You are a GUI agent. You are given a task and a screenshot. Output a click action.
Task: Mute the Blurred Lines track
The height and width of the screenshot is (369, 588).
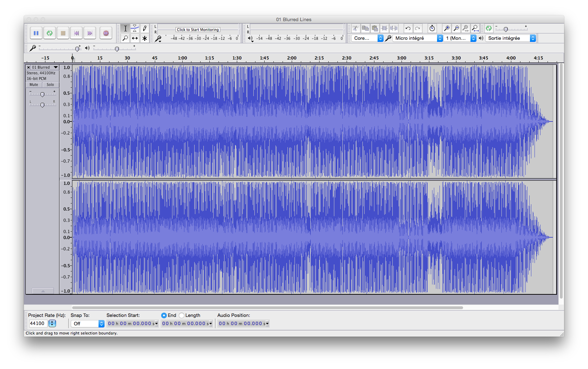click(33, 85)
